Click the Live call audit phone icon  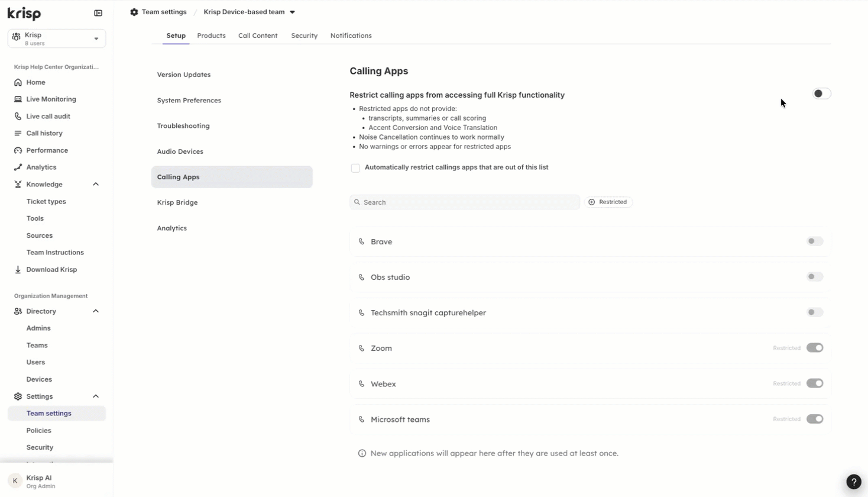click(x=18, y=117)
